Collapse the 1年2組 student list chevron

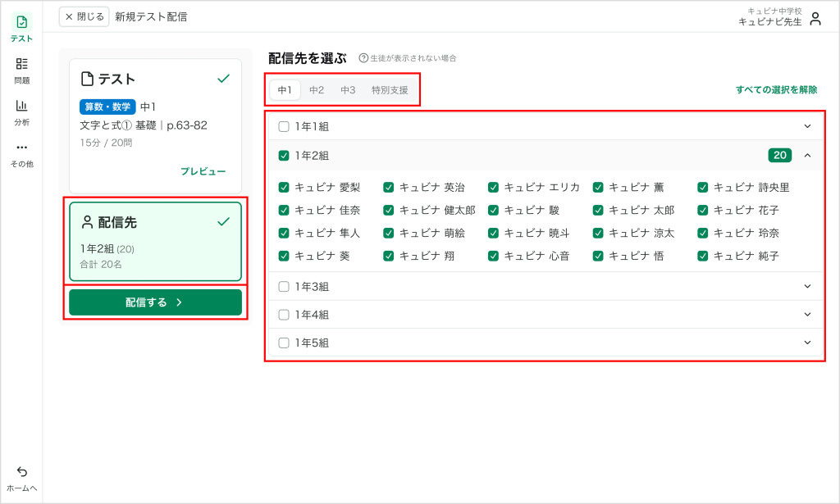pos(807,155)
